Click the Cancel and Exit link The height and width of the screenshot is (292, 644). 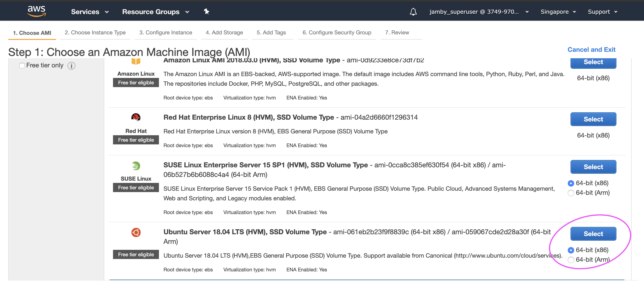click(591, 50)
